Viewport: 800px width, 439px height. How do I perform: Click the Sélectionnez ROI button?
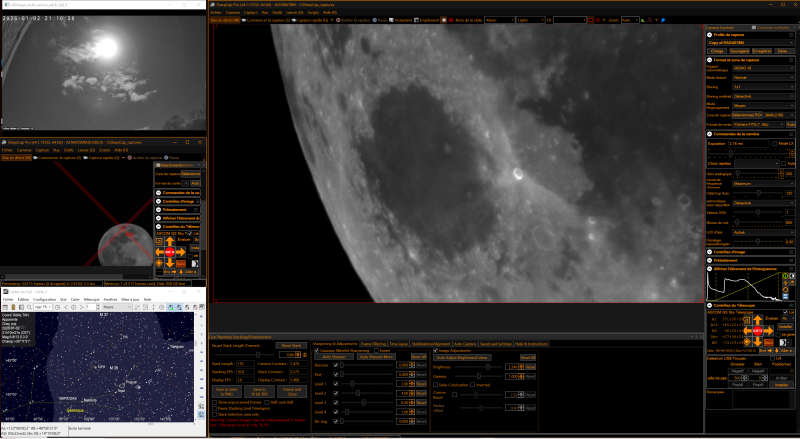pyautogui.click(x=747, y=115)
